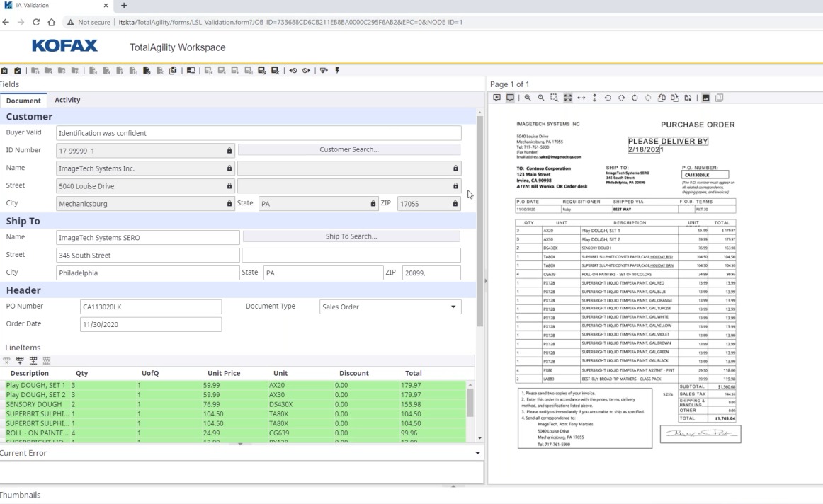Collapse the document viewer splitter handle
This screenshot has width=823, height=504.
pyautogui.click(x=485, y=281)
